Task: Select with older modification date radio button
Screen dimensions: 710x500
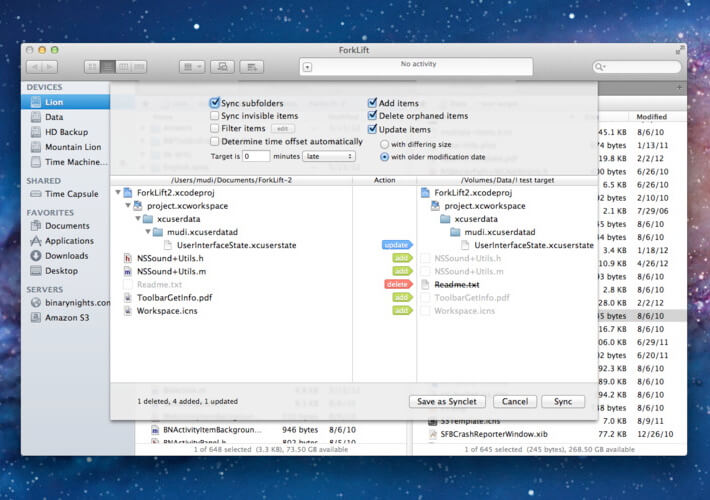Action: click(384, 157)
